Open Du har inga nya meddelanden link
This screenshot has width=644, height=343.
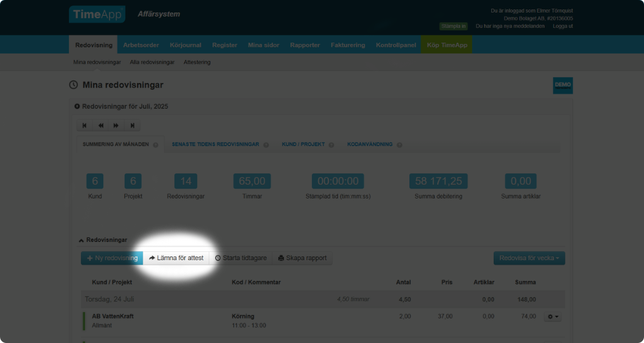click(510, 26)
